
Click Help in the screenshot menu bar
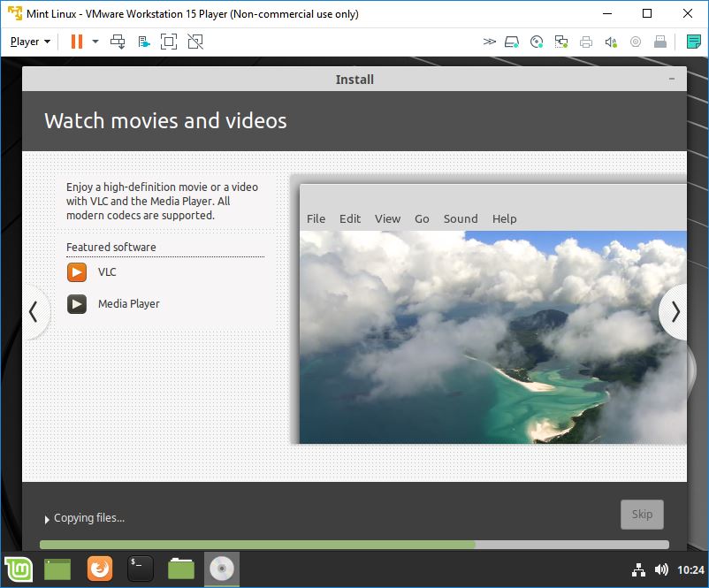coord(505,219)
